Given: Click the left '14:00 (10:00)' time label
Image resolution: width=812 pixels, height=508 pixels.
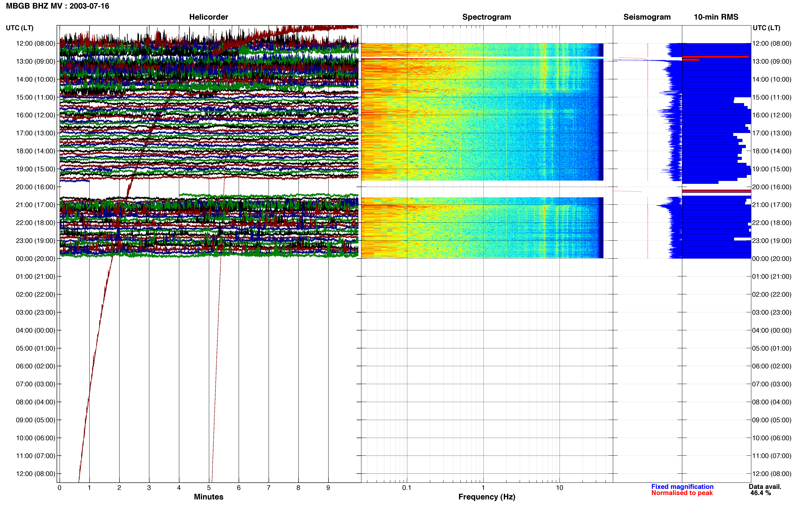Looking at the screenshot, I should [36, 79].
